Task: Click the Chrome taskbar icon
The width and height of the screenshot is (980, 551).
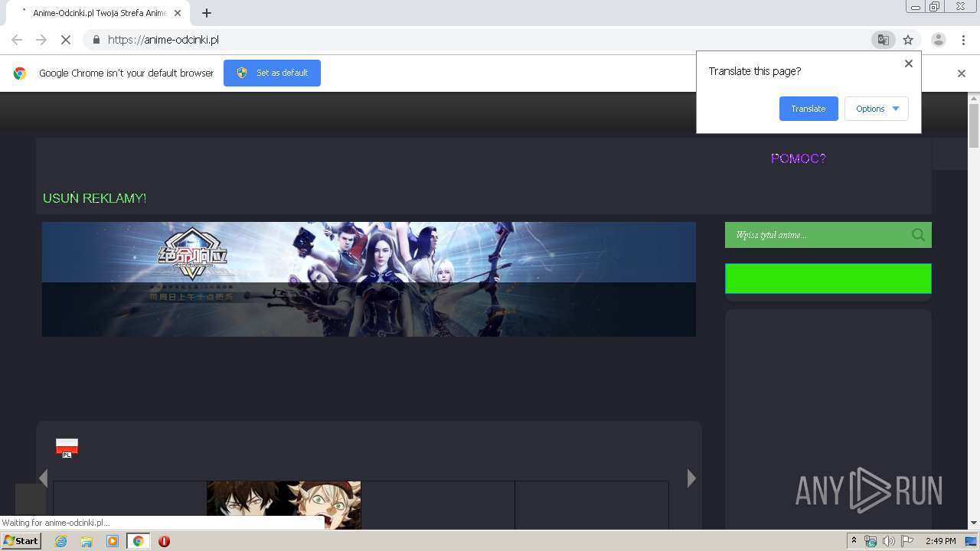Action: [x=138, y=541]
